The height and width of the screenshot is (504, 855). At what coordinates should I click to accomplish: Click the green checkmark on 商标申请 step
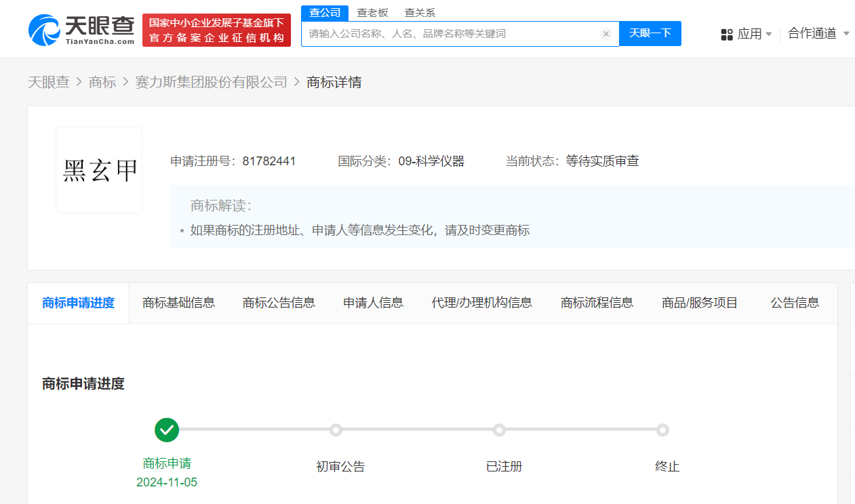tap(167, 429)
